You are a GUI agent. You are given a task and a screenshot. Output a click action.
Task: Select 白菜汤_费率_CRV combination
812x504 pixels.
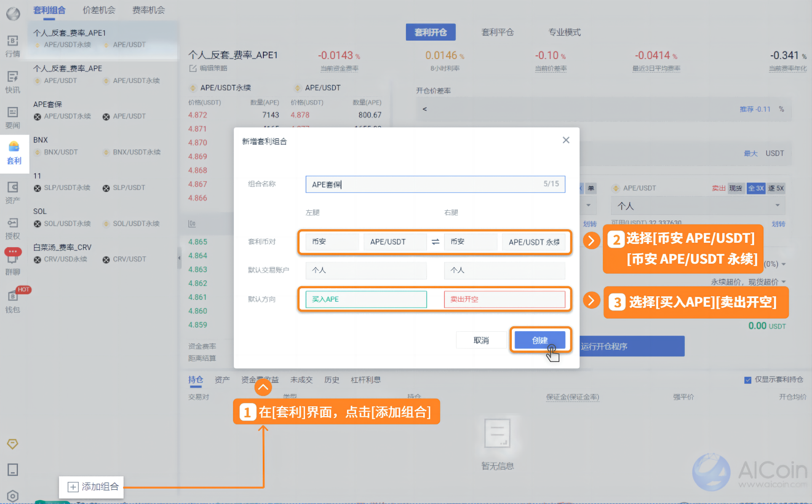point(103,253)
